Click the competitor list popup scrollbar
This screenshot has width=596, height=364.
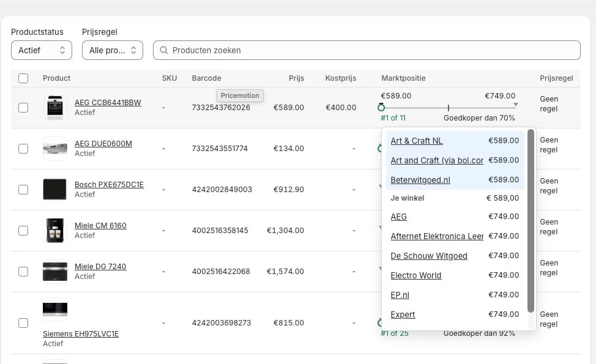(531, 221)
